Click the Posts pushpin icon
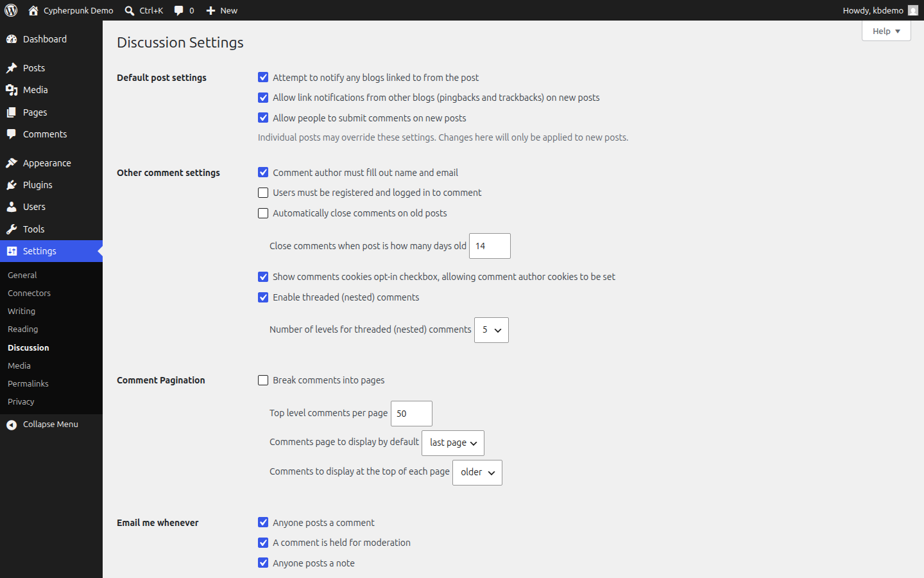 [x=12, y=68]
